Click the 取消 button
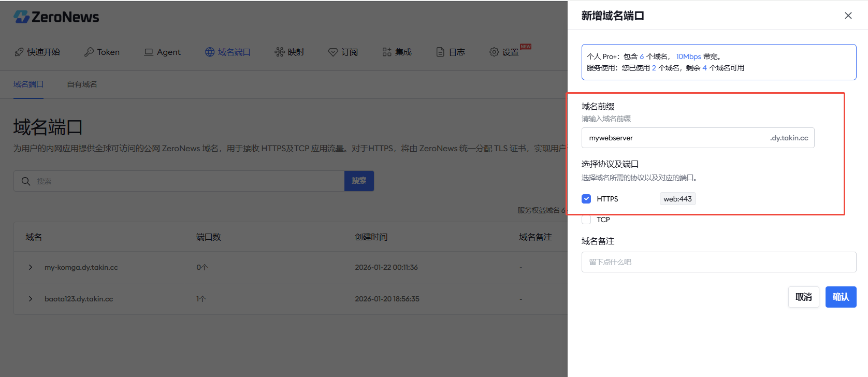868x377 pixels. (803, 297)
